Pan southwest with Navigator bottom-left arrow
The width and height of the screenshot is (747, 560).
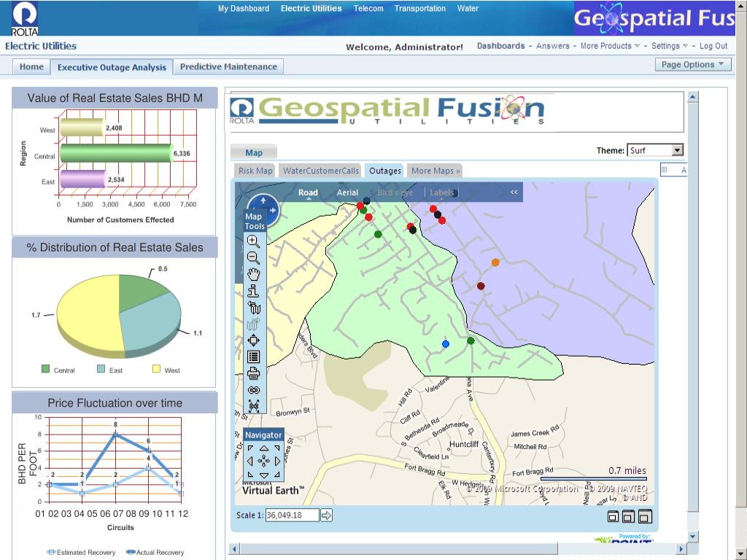point(250,475)
